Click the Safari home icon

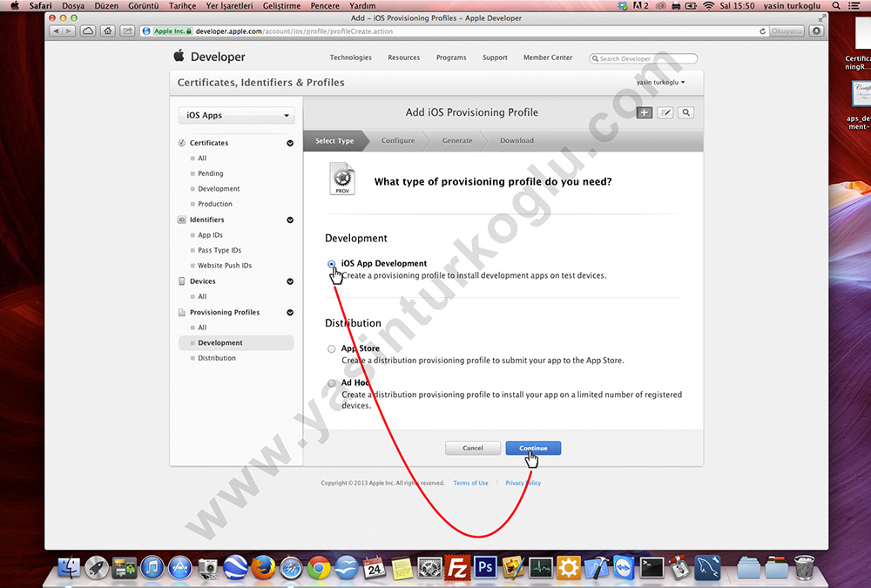108,31
